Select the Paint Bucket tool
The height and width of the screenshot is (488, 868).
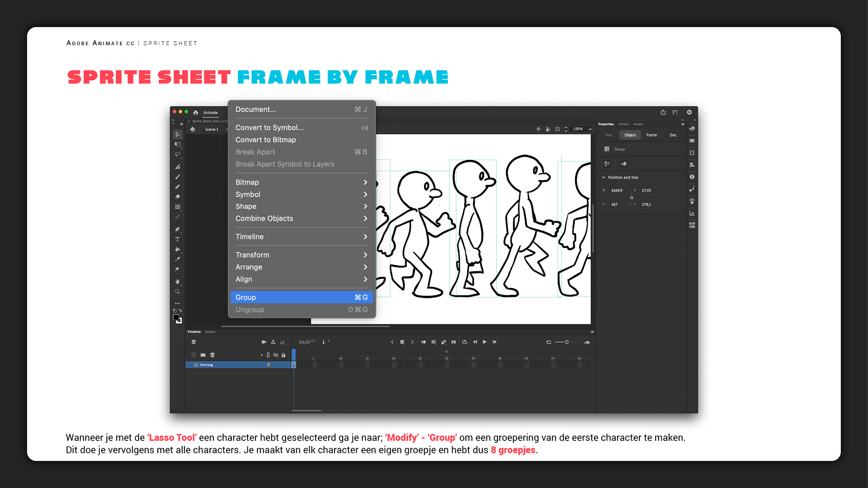[178, 249]
